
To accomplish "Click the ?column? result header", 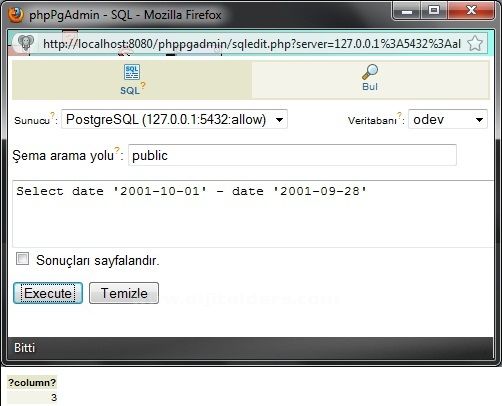I will click(32, 383).
